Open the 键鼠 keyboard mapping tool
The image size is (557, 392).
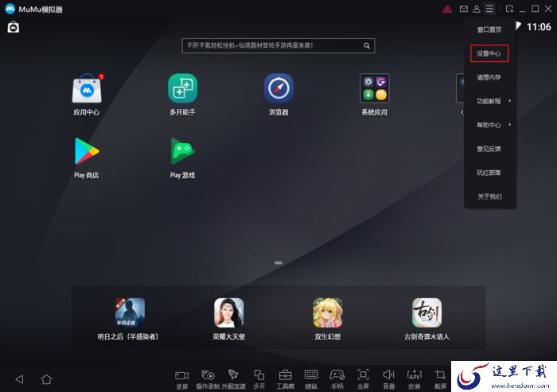[311, 379]
